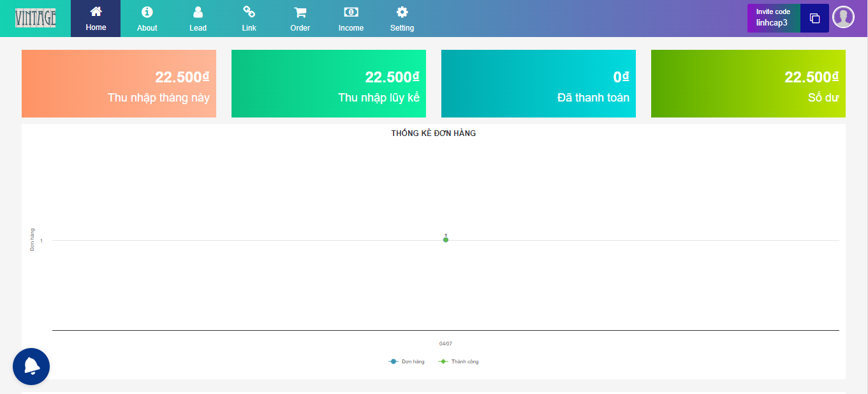Click the notification bell button
The image size is (868, 394).
click(31, 367)
